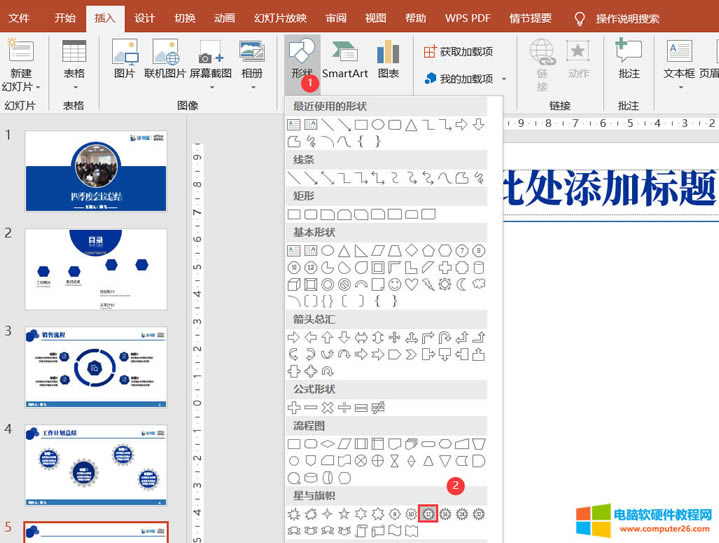
Task: Insert a chart with 图表 icon
Action: [x=388, y=57]
